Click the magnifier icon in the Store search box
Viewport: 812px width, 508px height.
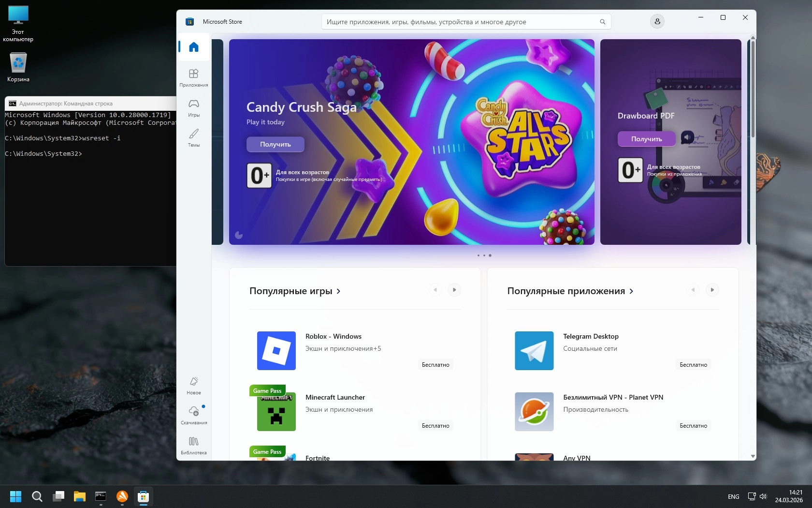[x=603, y=22]
